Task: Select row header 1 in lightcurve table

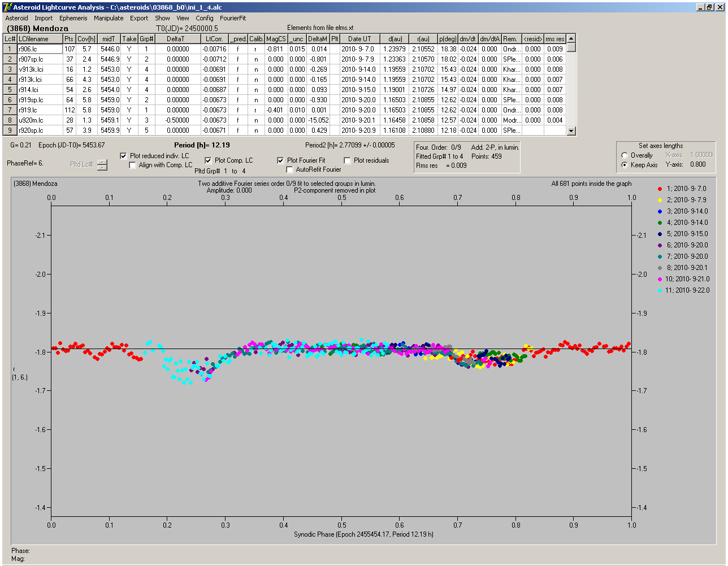Action: click(10, 49)
